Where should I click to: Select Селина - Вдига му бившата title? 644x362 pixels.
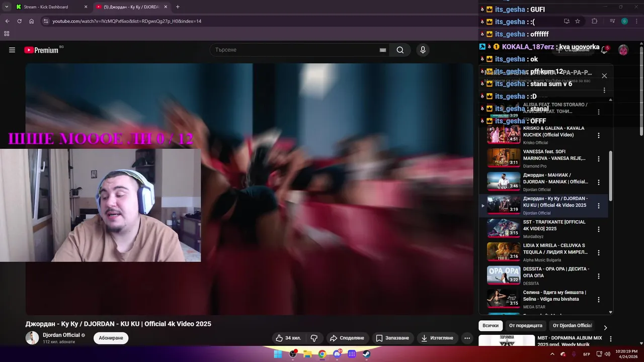tap(554, 296)
